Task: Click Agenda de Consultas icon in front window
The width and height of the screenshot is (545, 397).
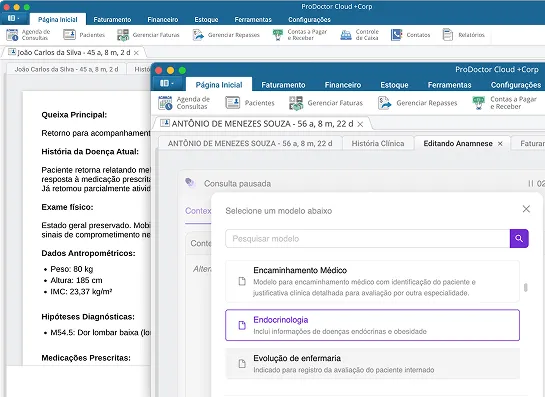Action: [165, 103]
